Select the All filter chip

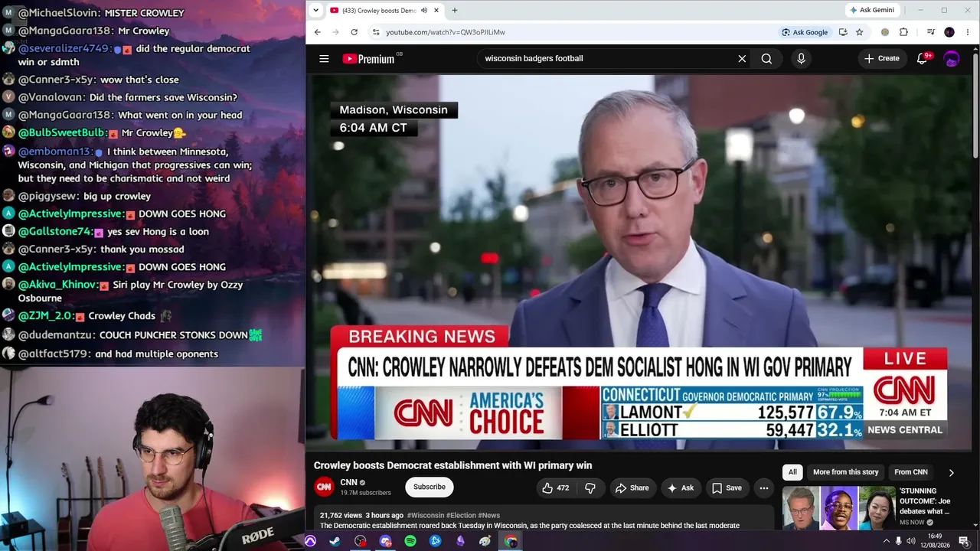792,472
